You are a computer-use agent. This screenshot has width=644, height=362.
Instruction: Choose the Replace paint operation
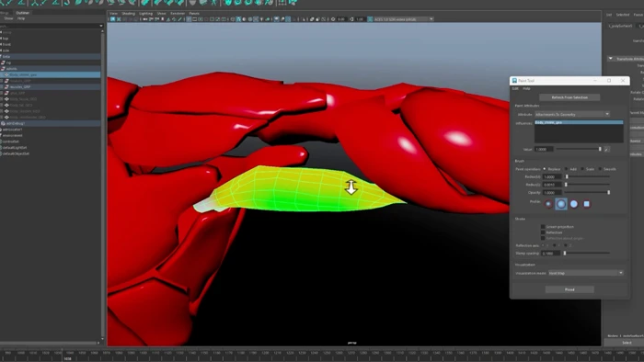point(545,169)
